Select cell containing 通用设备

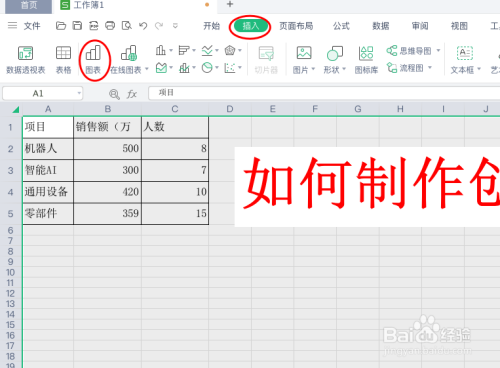(48, 192)
